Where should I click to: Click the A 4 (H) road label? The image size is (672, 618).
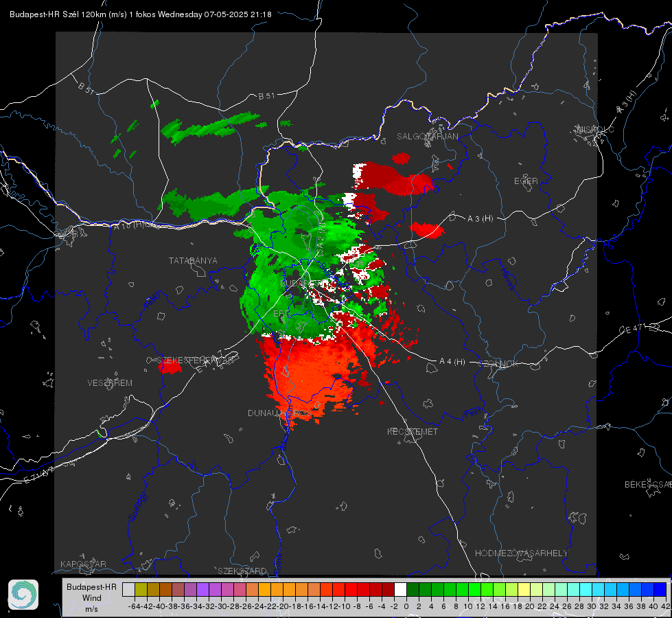452,362
